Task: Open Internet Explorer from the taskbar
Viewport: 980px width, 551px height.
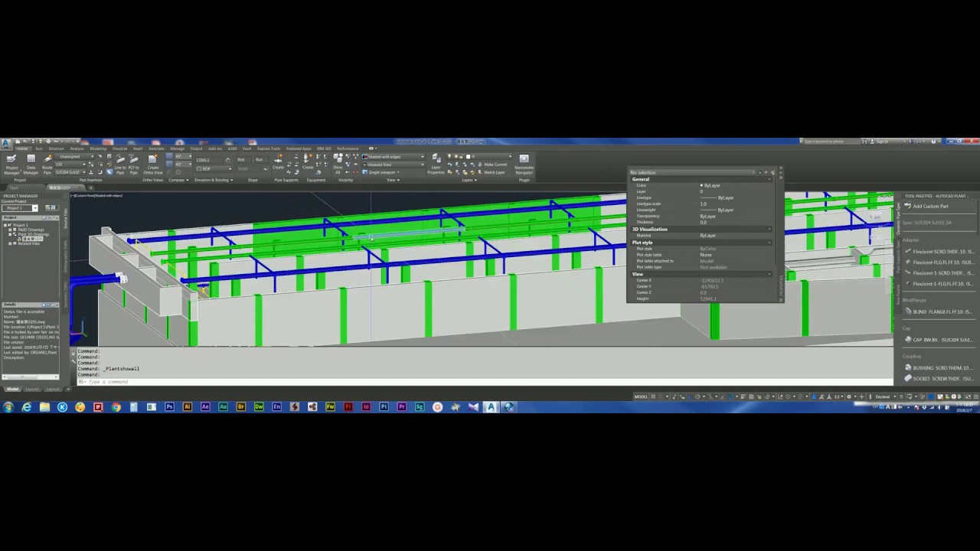Action: 27,407
